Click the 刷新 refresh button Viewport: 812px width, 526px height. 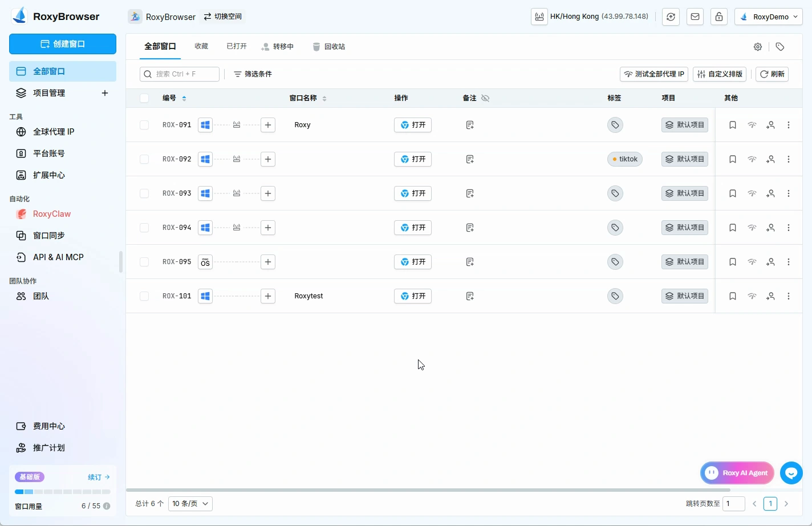[772, 74]
